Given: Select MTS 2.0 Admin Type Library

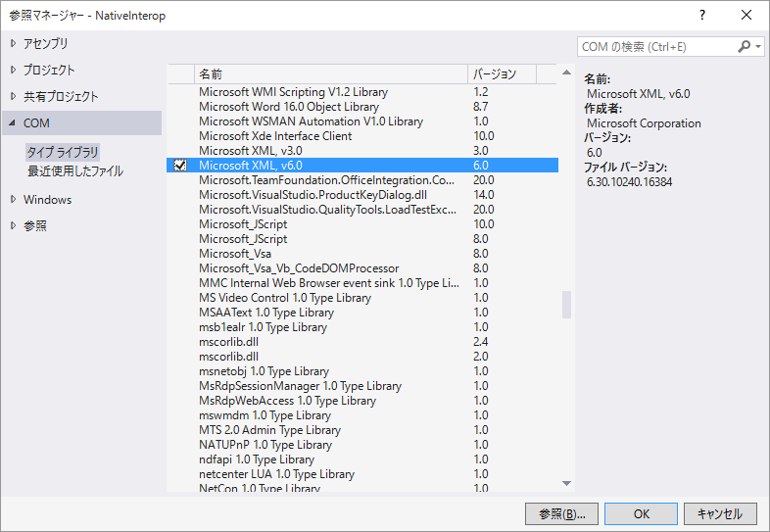Looking at the screenshot, I should click(x=362, y=430).
